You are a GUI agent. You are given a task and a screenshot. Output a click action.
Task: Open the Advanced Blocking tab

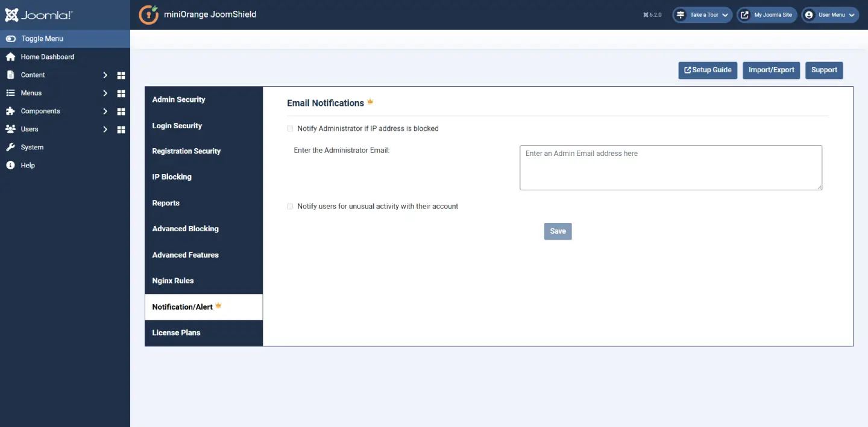pyautogui.click(x=204, y=229)
